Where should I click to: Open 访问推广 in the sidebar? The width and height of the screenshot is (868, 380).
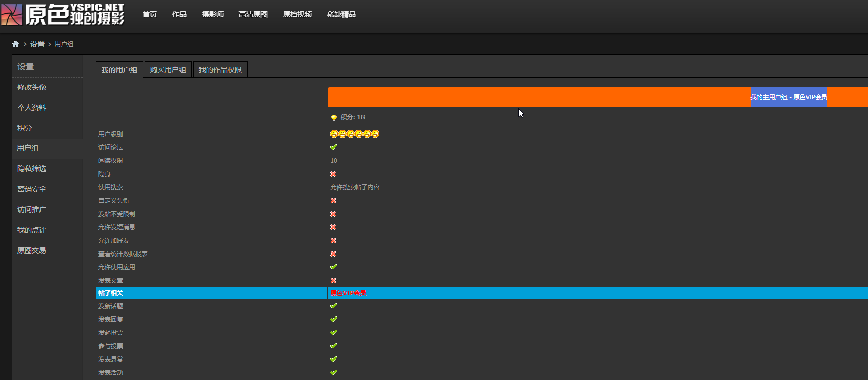coord(32,209)
